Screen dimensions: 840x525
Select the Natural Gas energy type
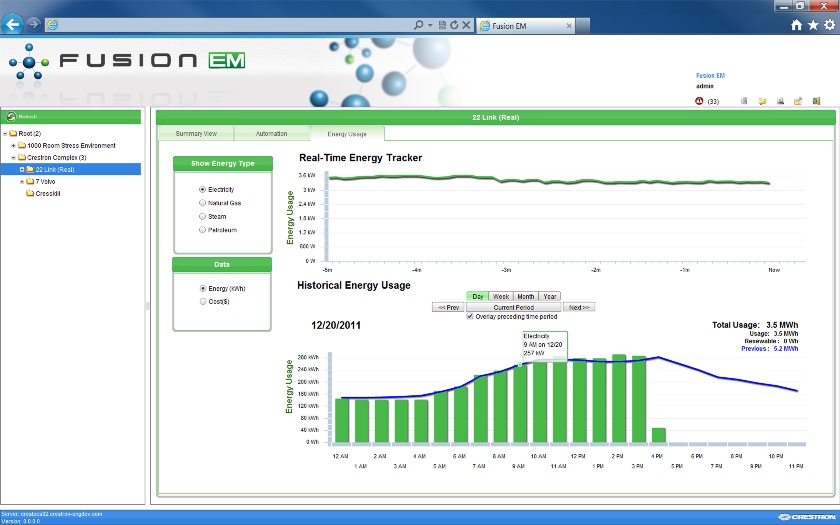click(202, 203)
